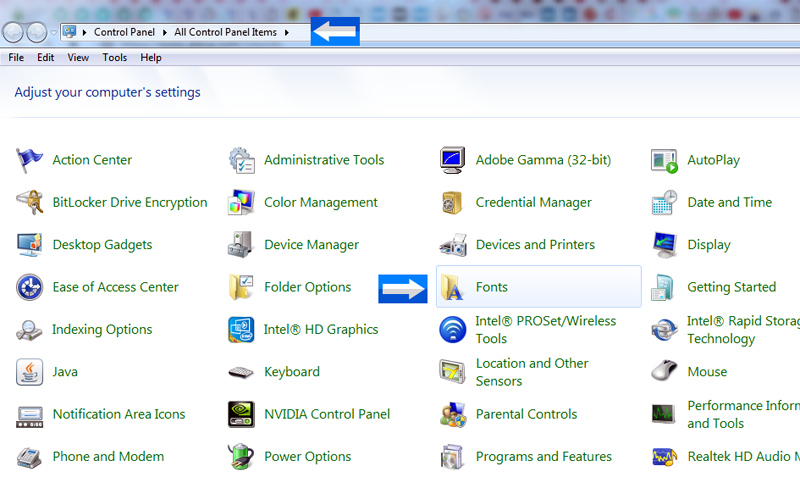Open the Administrative Tools gear icon
Screen dimensions: 800x483
[241, 160]
